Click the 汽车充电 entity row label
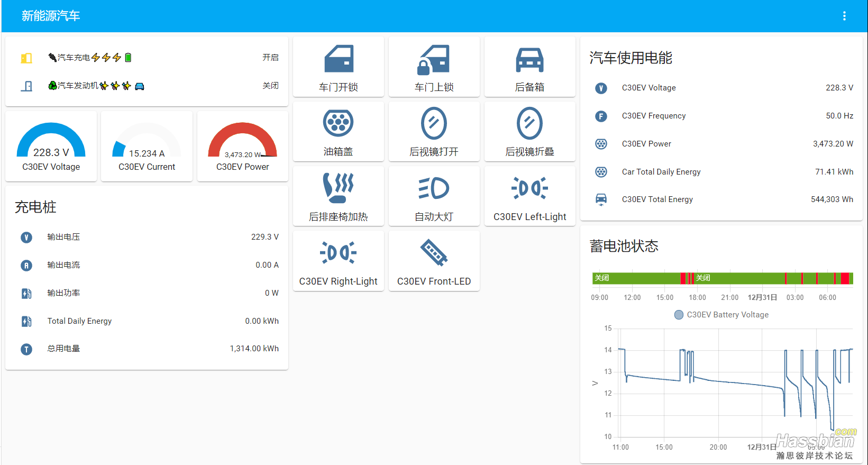Viewport: 868px width, 465px height. click(90, 57)
